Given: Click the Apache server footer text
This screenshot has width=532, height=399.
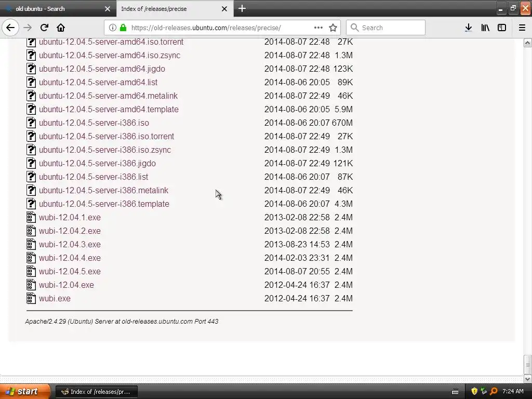Looking at the screenshot, I should (122, 322).
